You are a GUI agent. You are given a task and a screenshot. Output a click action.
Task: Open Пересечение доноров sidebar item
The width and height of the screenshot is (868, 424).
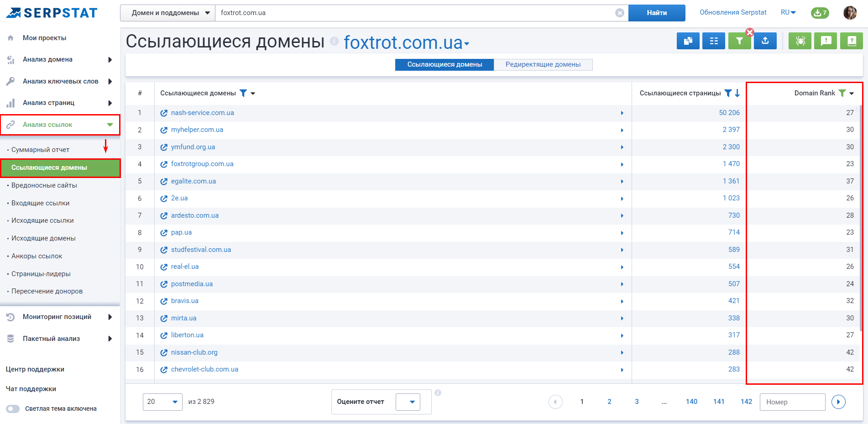(47, 291)
